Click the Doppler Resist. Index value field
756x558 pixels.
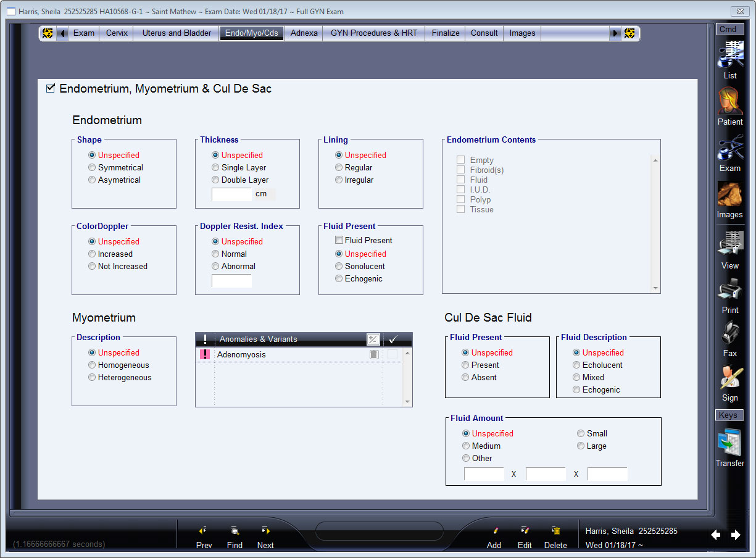coord(231,281)
